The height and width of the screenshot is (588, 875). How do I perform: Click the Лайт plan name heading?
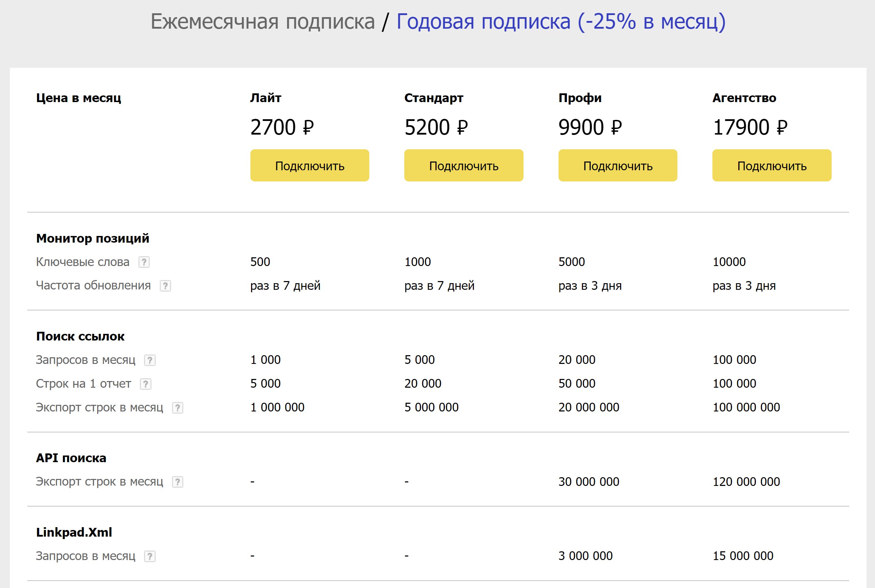pyautogui.click(x=265, y=98)
